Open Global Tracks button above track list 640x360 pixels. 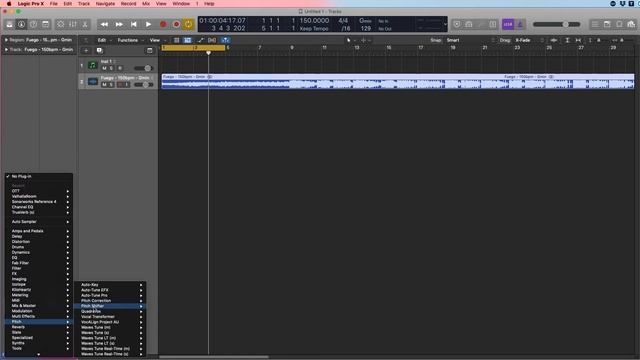point(150,51)
